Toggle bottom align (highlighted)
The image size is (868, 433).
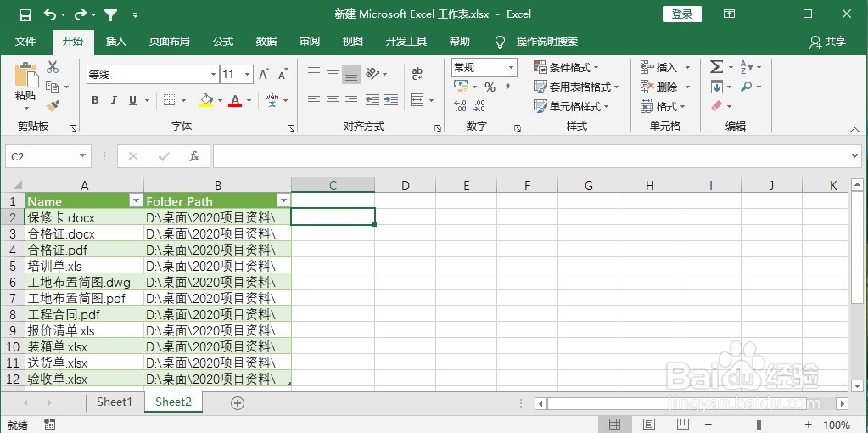351,74
